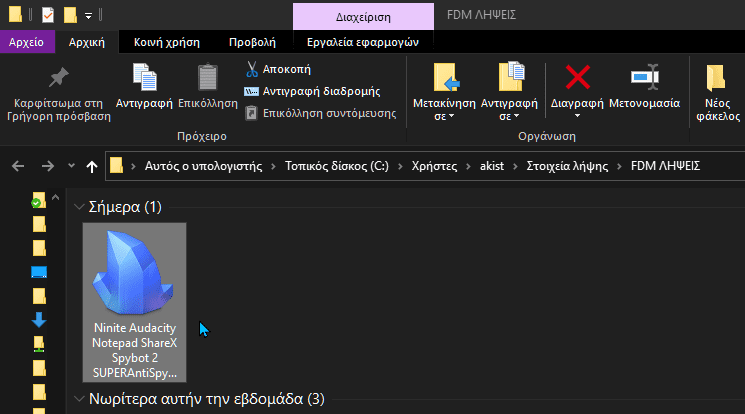Create new folder with Νέος φάκελος
The image size is (745, 414).
pyautogui.click(x=717, y=92)
